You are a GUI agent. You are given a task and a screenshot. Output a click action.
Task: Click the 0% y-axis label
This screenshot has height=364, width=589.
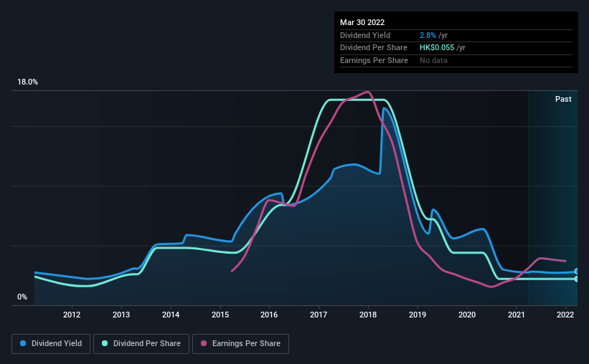pos(22,297)
